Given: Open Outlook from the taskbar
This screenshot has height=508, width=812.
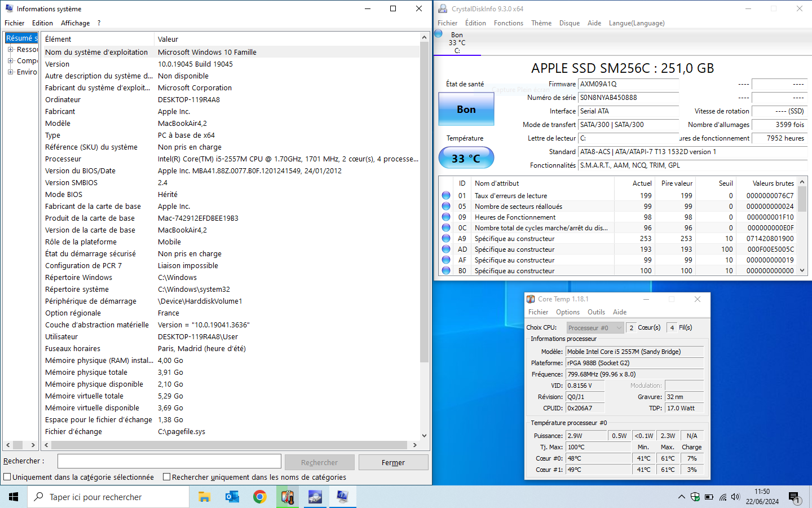Looking at the screenshot, I should click(x=232, y=497).
